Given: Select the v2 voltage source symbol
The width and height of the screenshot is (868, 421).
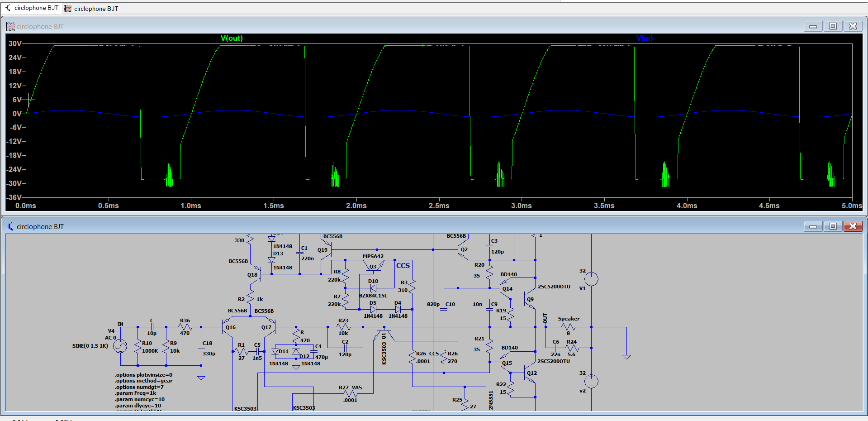Looking at the screenshot, I should (591, 381).
